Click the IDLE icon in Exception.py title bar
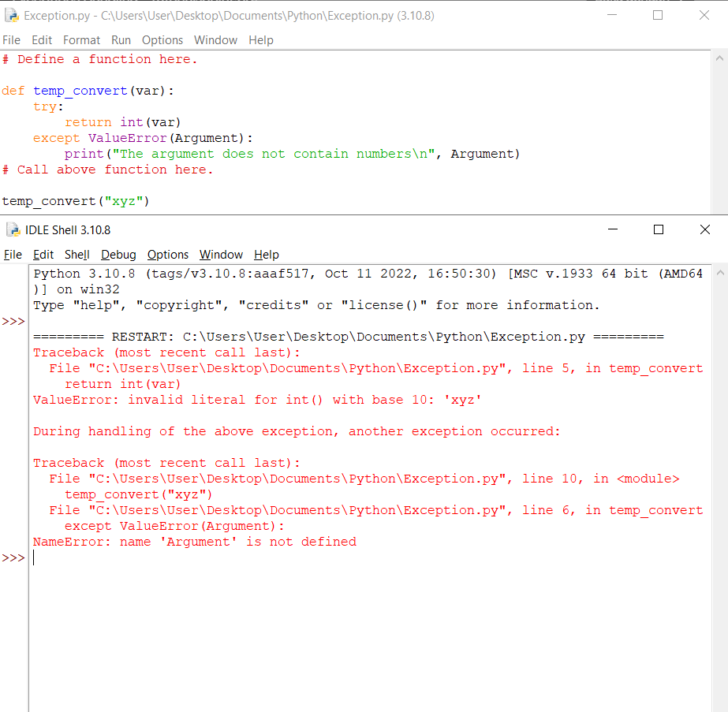Viewport: 728px width, 712px height. 10,15
